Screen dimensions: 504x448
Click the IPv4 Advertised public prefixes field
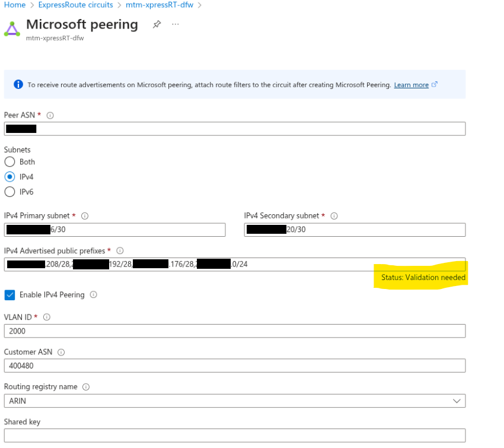[235, 265]
